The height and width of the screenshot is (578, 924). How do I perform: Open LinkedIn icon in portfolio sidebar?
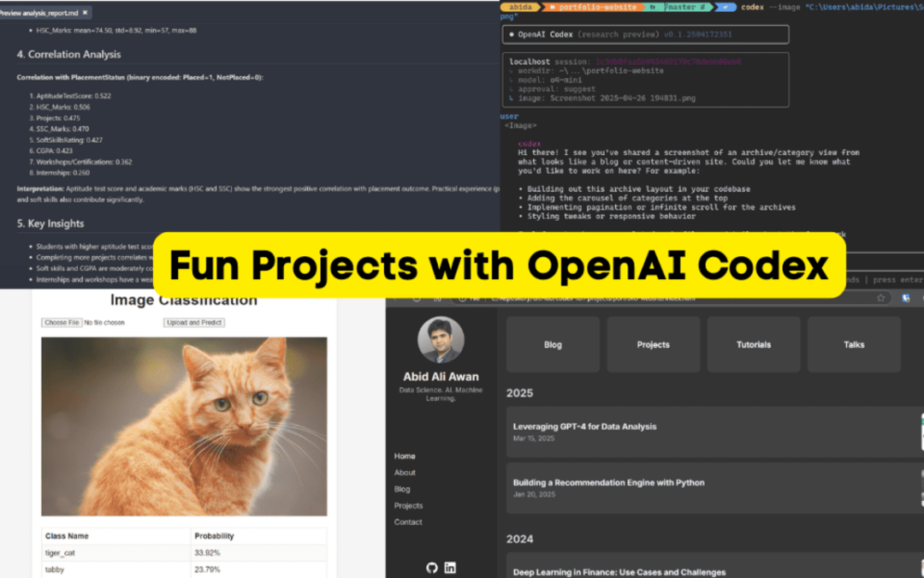pyautogui.click(x=450, y=568)
